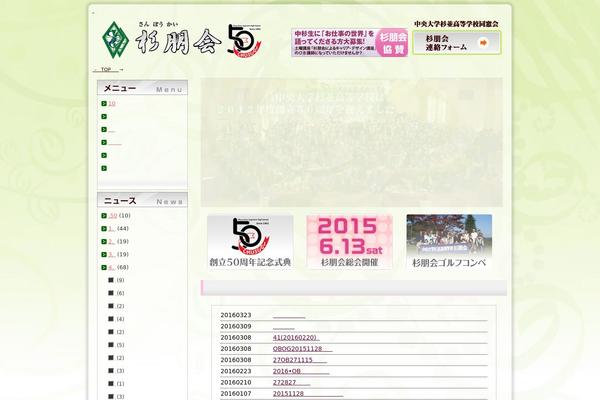Open the news link dated 20160323
Screen dimensions: 600x400
coord(289,315)
